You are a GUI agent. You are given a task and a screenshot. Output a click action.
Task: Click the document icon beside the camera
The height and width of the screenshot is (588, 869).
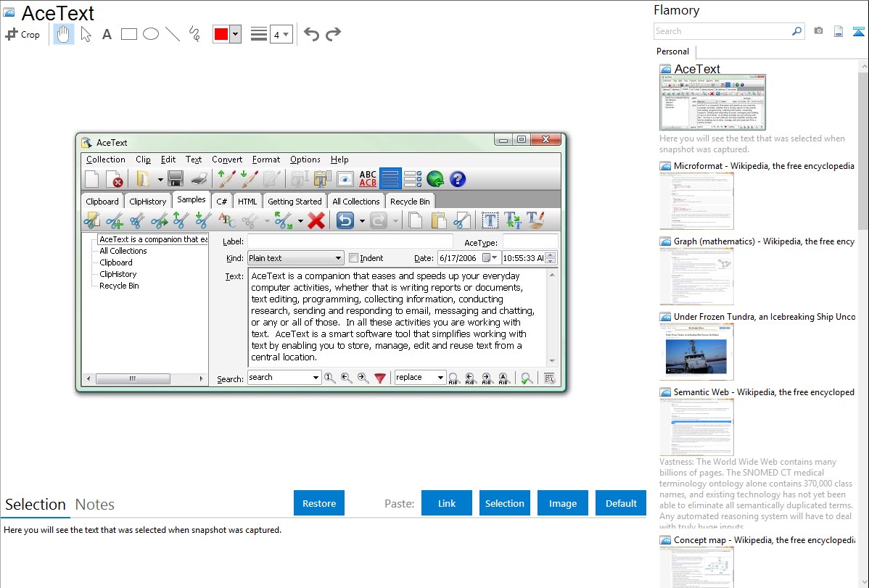[838, 32]
